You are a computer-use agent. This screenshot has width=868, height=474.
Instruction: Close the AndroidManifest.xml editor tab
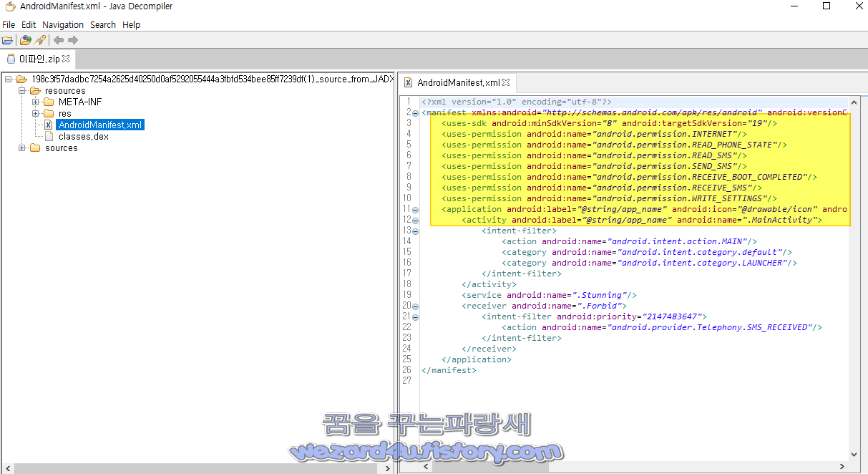506,82
